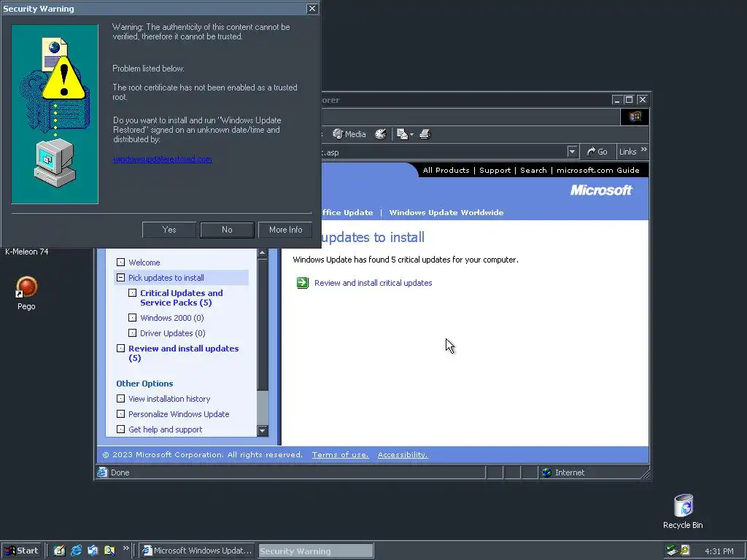Minimize the Internet Explorer window
This screenshot has width=747, height=560.
(x=617, y=99)
